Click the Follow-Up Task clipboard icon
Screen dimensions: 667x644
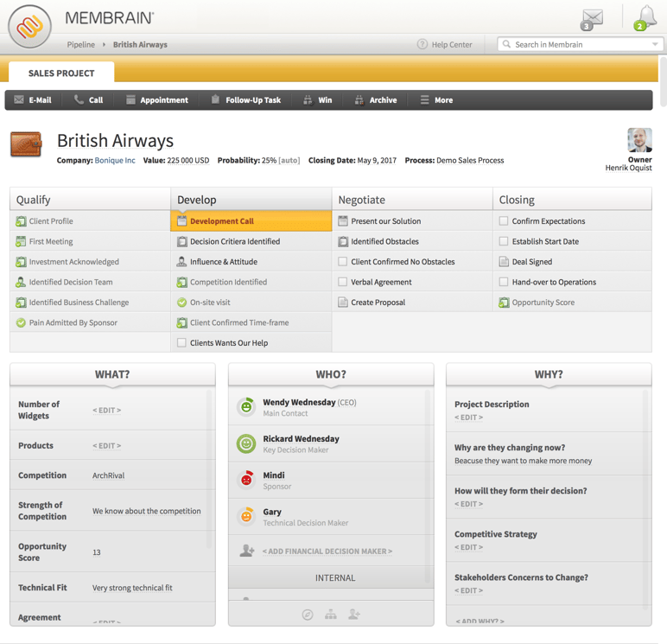pos(215,99)
